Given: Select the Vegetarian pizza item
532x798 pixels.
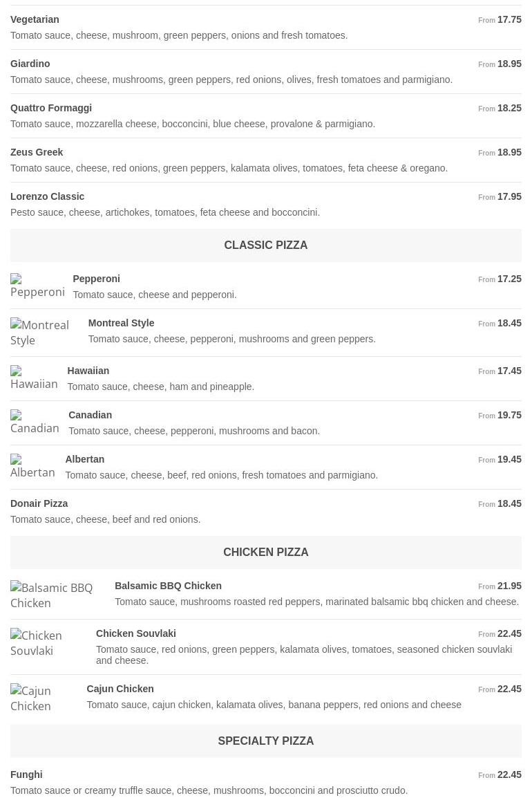Looking at the screenshot, I should coord(35,19).
